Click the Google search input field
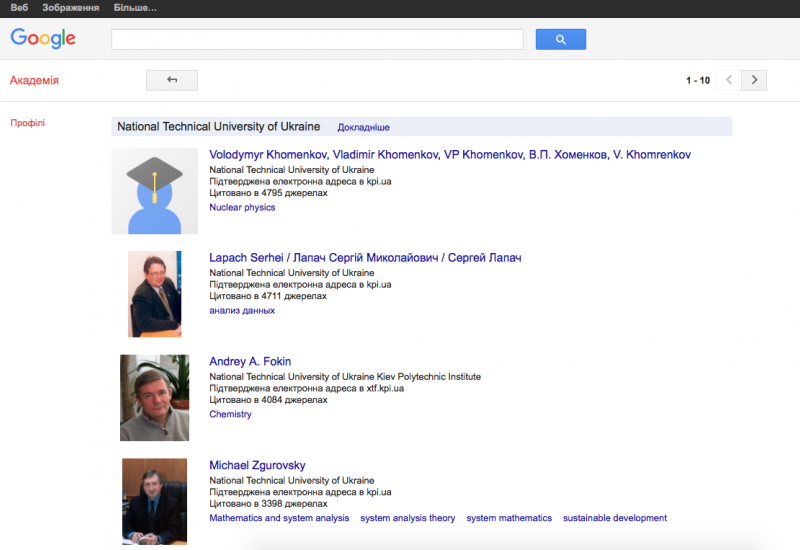 pos(317,39)
